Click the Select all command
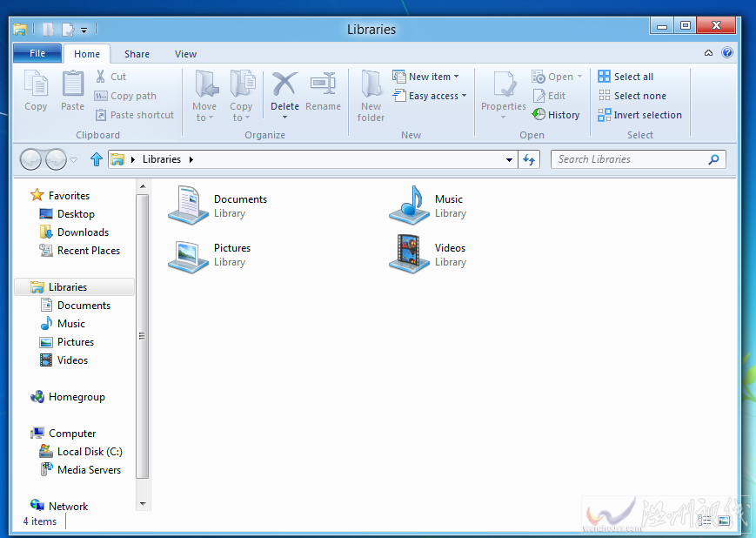Viewport: 756px width, 538px height. 629,77
